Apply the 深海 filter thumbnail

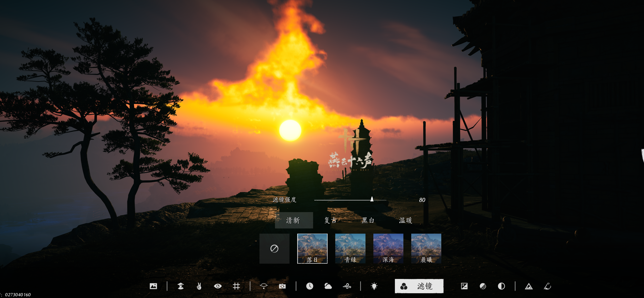click(x=388, y=249)
